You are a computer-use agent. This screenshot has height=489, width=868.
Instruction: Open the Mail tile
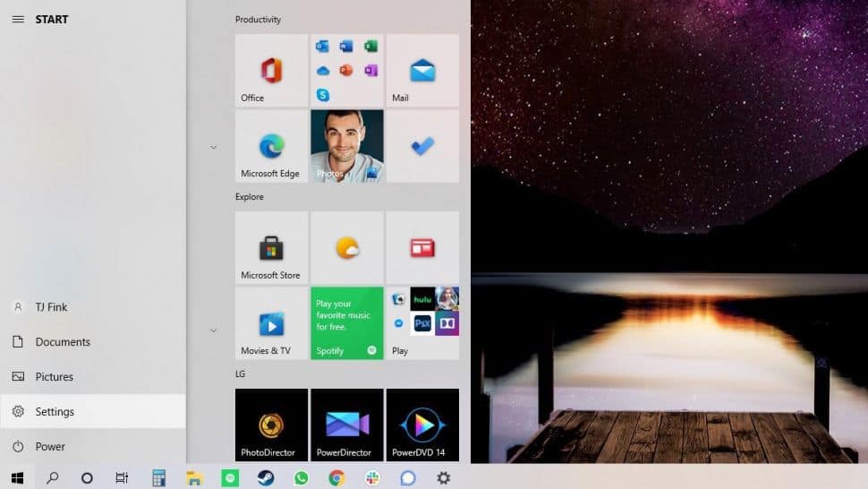[422, 71]
